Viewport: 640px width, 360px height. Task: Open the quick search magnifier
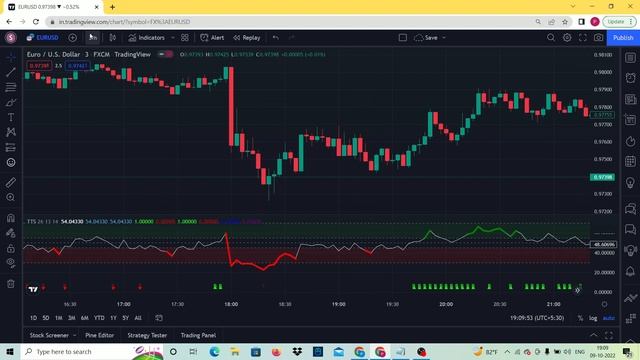click(x=551, y=38)
